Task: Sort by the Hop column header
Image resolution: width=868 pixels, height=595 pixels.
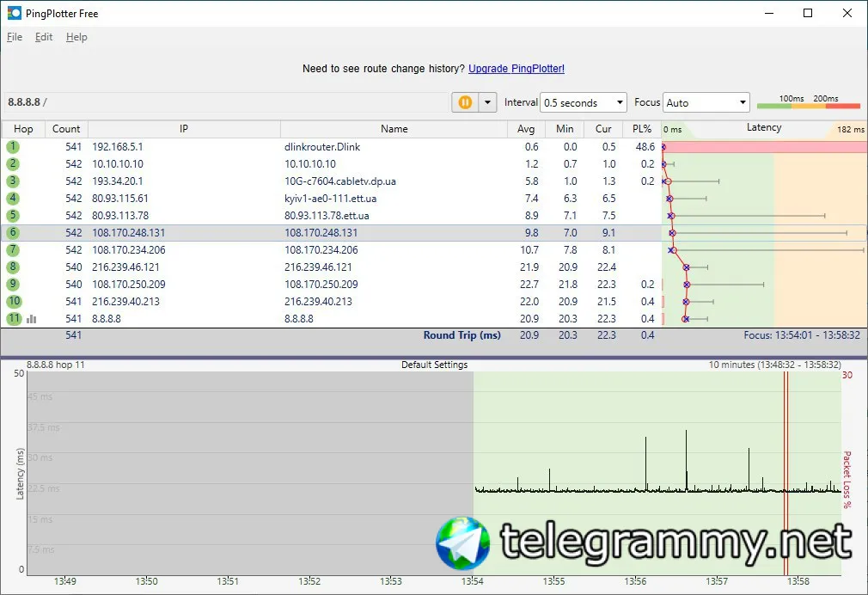Action: click(23, 129)
